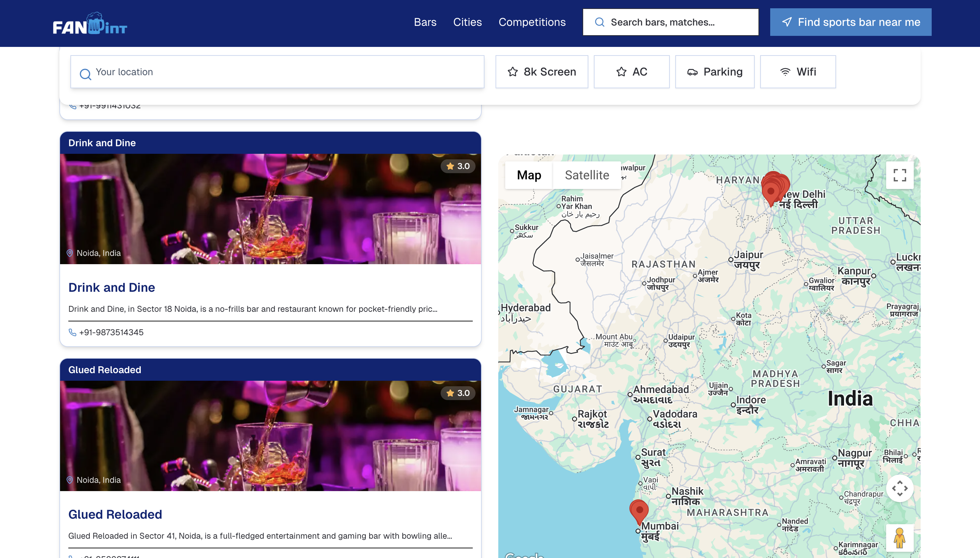Switch map to Satellite view
Viewport: 980px width, 558px height.
coord(587,175)
